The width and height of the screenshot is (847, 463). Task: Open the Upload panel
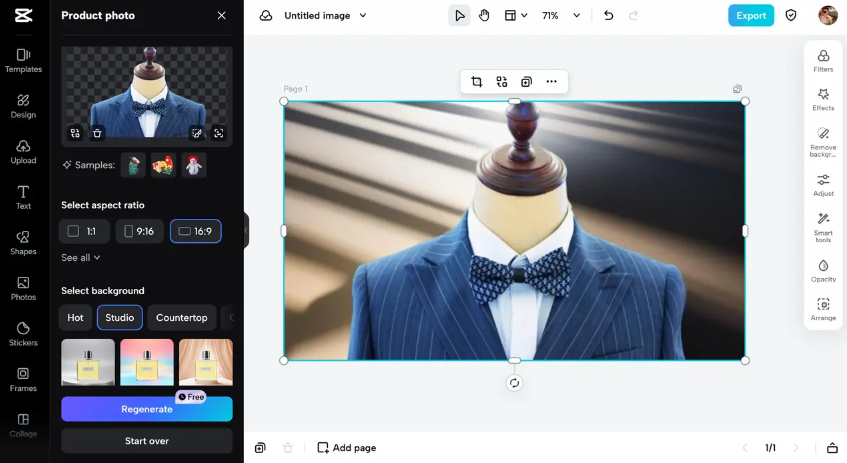tap(23, 152)
